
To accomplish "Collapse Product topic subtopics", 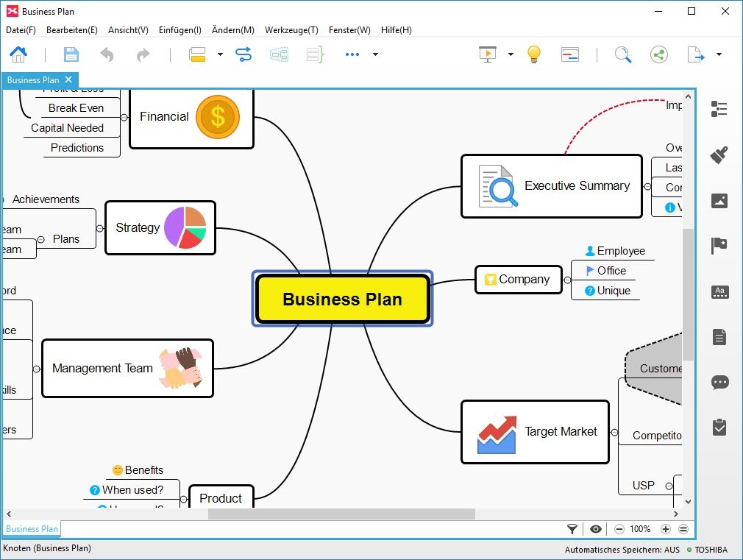I will tap(183, 499).
